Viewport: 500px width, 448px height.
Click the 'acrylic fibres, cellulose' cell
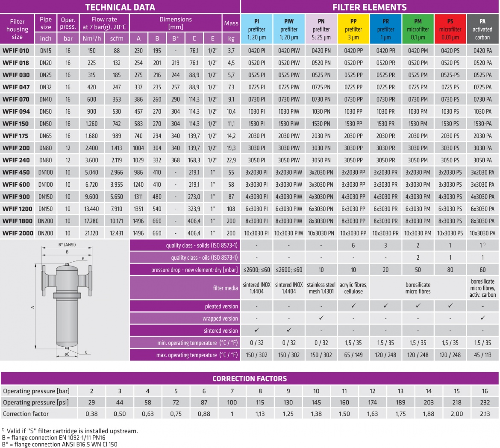[x=353, y=288]
